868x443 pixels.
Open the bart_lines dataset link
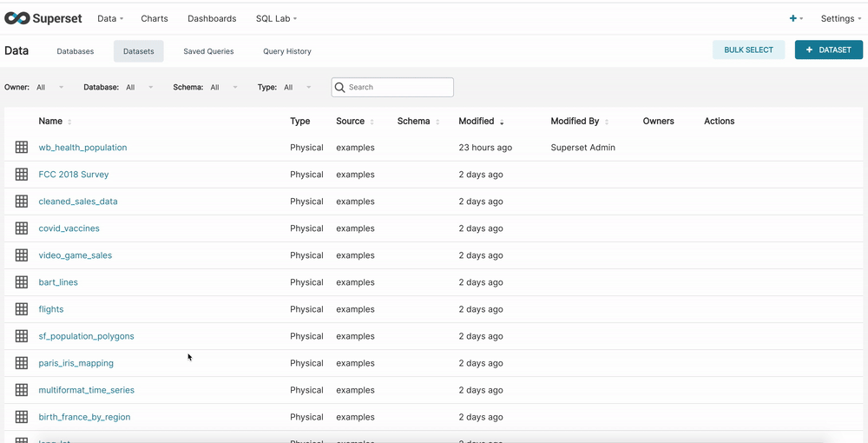pyautogui.click(x=58, y=281)
